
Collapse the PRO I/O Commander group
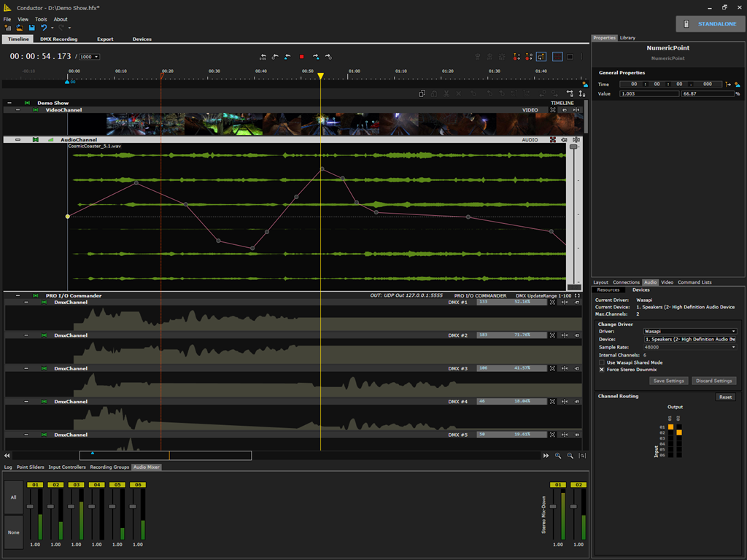[x=18, y=296]
